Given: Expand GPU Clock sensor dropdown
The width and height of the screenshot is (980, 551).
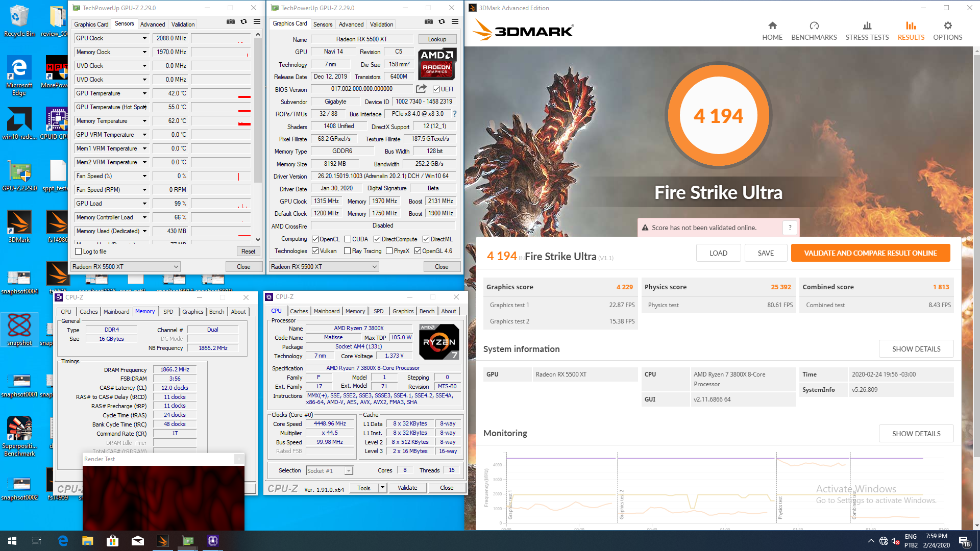Looking at the screenshot, I should [144, 38].
